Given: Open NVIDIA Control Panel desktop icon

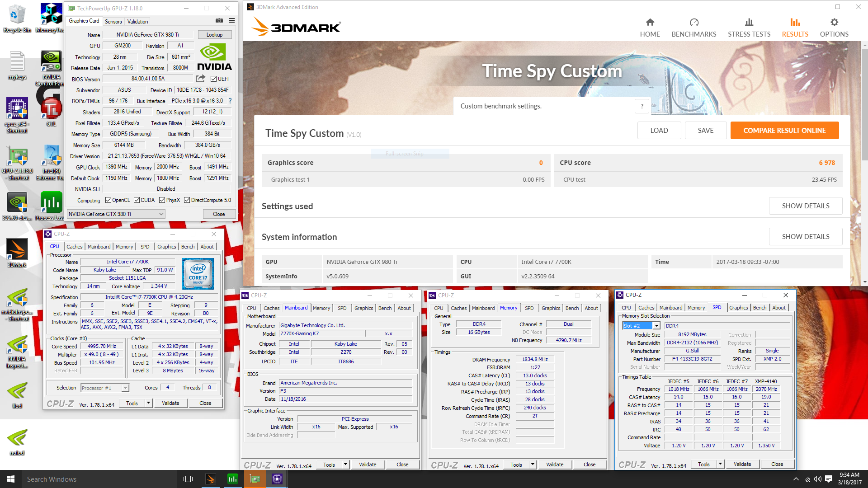Looking at the screenshot, I should click(x=51, y=68).
